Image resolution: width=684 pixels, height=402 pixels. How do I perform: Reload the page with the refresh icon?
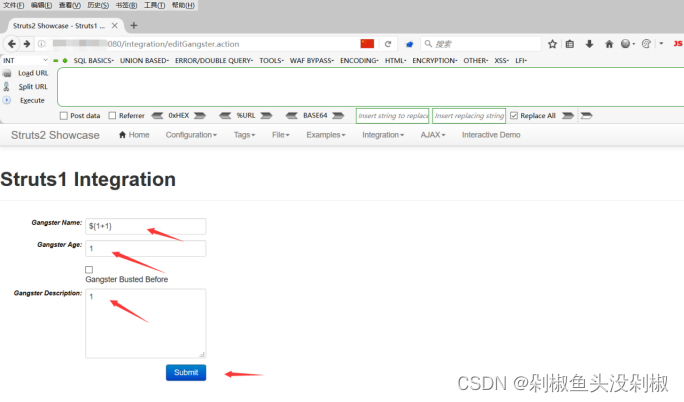click(388, 44)
